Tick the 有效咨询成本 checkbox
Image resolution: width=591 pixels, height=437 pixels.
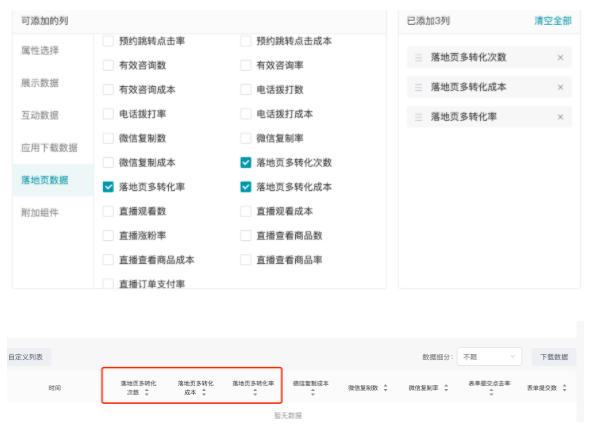pos(108,90)
